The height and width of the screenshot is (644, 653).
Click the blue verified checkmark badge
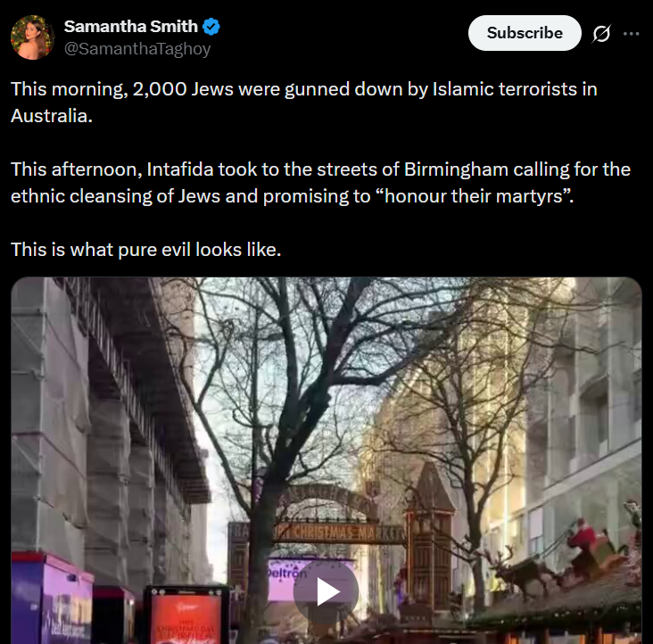tap(211, 27)
